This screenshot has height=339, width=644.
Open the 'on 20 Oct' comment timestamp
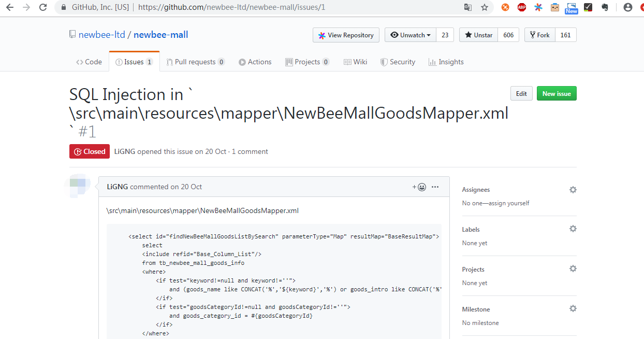186,187
